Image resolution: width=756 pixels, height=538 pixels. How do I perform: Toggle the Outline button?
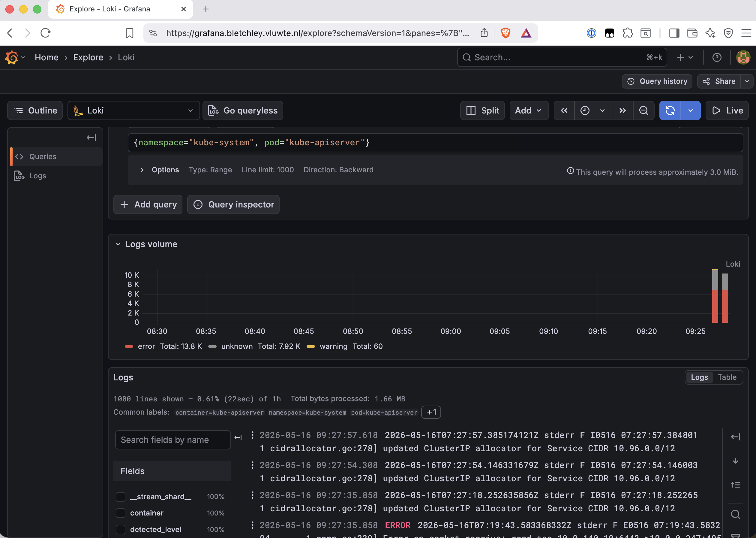pyautogui.click(x=35, y=110)
